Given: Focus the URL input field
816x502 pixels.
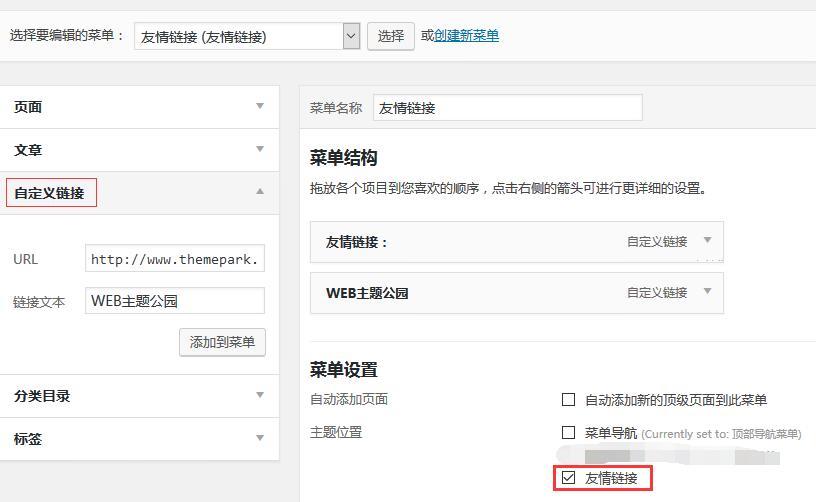Looking at the screenshot, I should pyautogui.click(x=175, y=259).
